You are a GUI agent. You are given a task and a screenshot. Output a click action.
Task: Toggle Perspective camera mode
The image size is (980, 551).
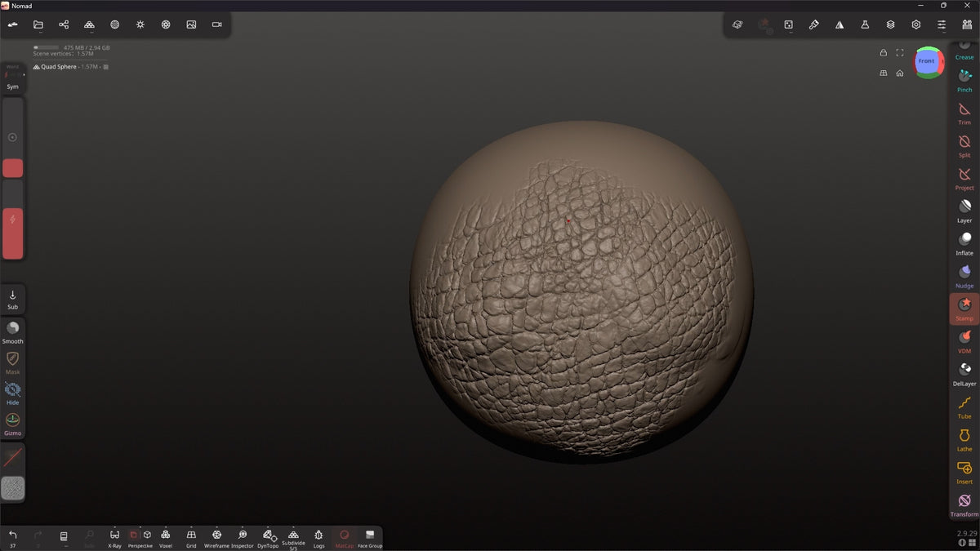[x=140, y=538]
